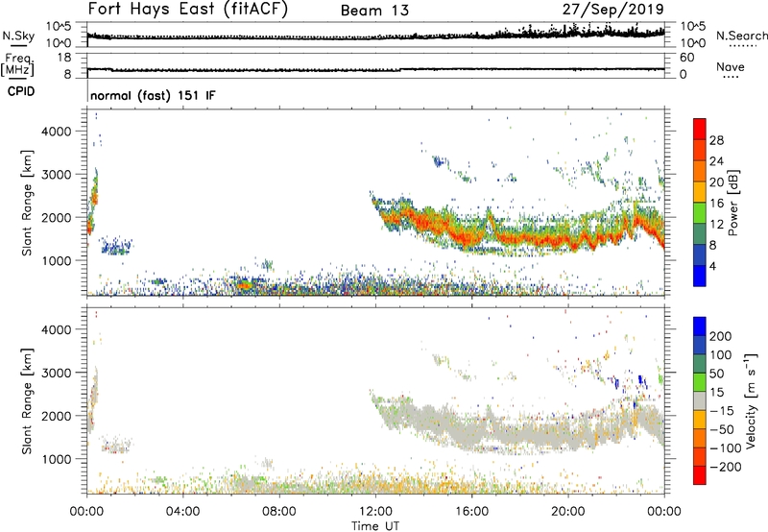Click the '16:00' time axis tick label

(x=471, y=512)
